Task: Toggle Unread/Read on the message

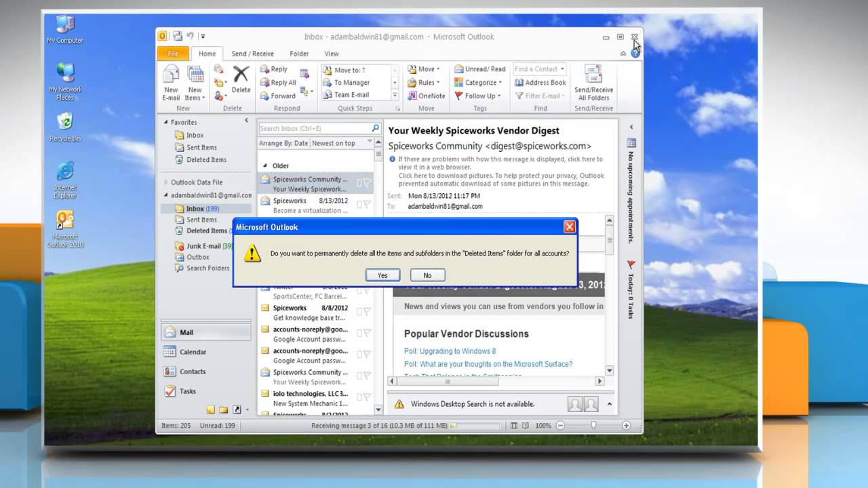Action: [x=480, y=69]
